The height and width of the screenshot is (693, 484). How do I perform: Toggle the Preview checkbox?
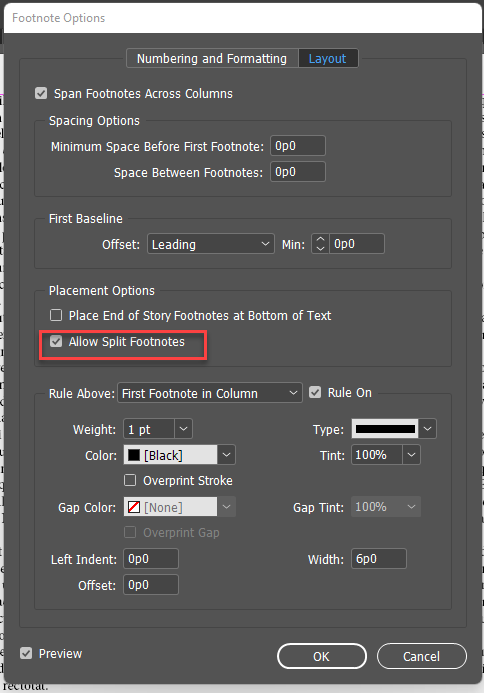(x=26, y=653)
